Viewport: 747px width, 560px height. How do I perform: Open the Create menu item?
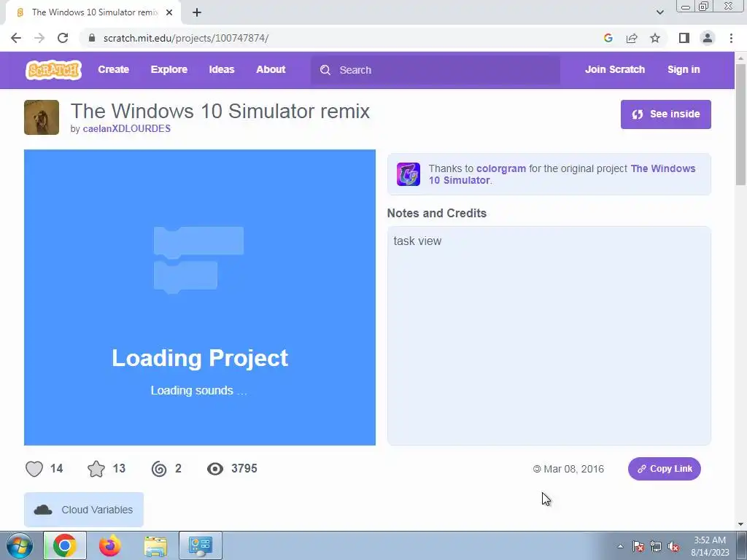[113, 69]
